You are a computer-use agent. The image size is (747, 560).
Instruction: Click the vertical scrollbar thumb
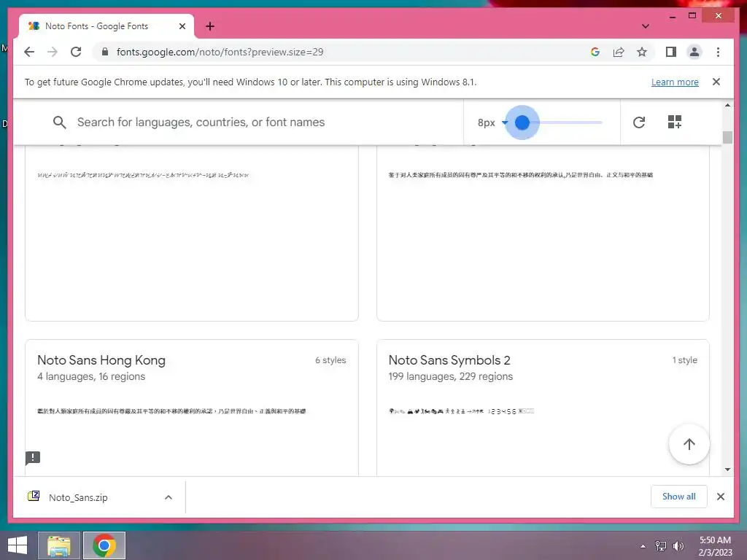[727, 137]
